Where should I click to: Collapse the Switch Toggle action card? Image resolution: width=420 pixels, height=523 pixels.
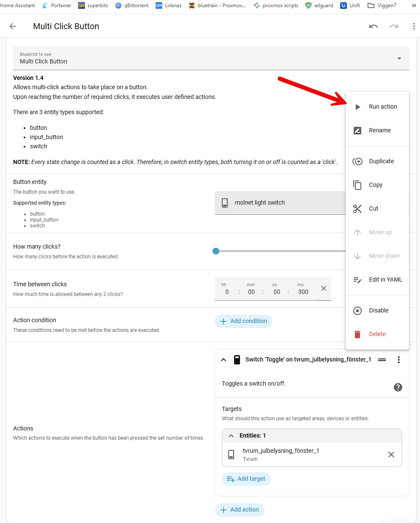point(224,360)
